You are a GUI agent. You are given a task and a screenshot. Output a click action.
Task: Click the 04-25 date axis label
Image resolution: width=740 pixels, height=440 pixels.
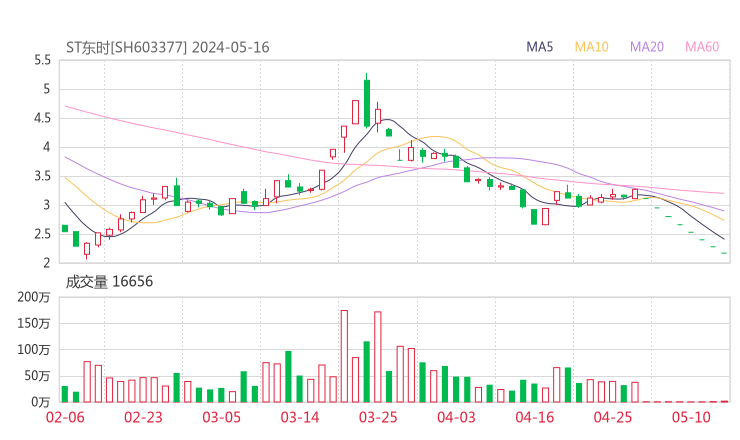tap(613, 417)
